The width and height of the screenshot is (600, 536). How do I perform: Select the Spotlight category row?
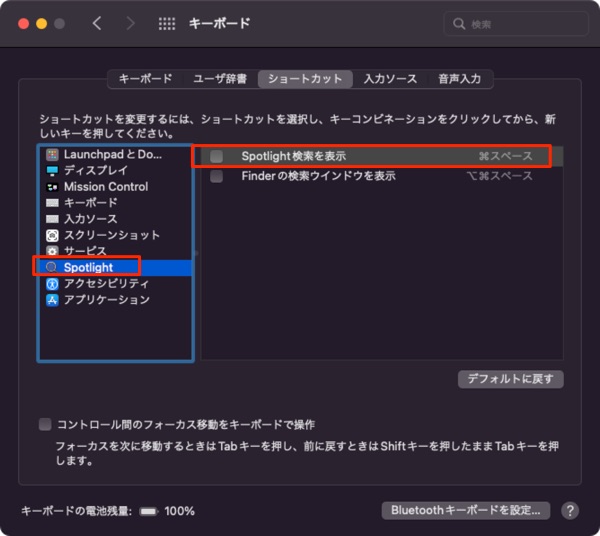[x=116, y=267]
